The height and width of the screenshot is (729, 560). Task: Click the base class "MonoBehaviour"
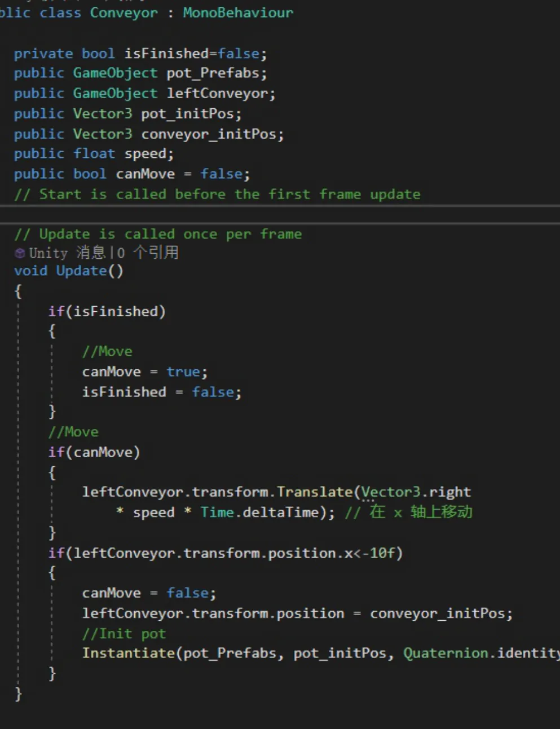pos(238,12)
